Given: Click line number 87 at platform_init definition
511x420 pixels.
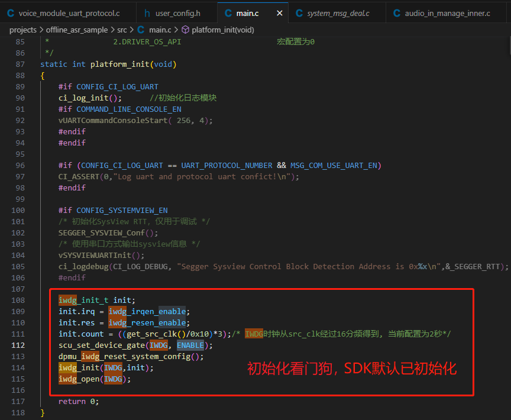Looking at the screenshot, I should 20,64.
